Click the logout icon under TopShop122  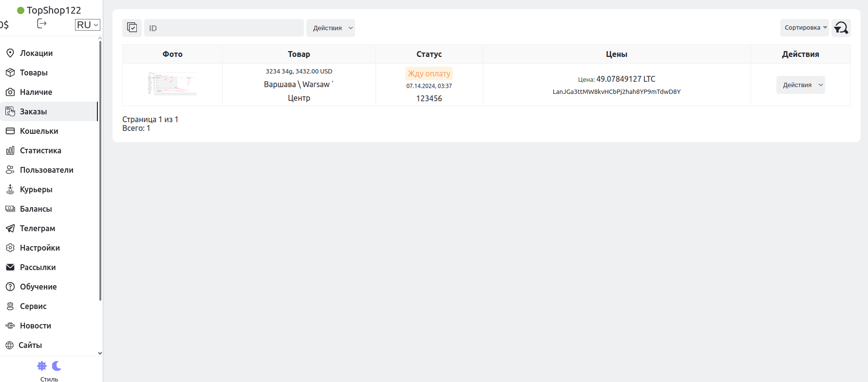point(42,24)
